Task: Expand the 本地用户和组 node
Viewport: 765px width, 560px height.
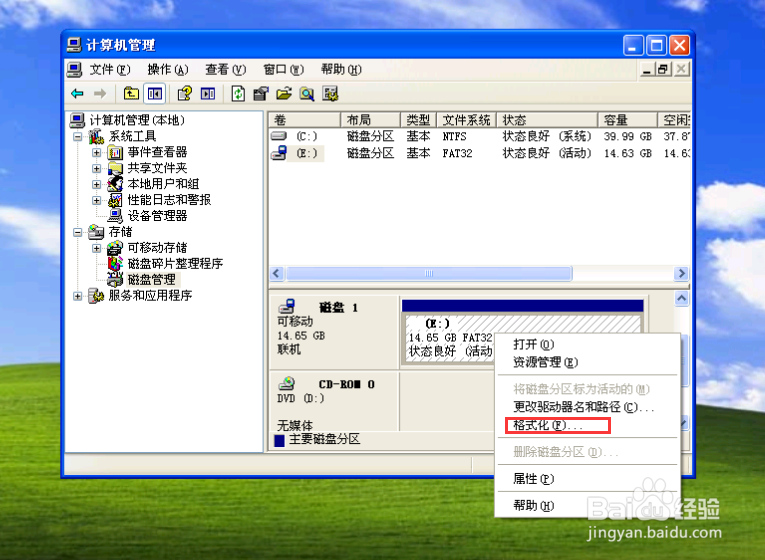Action: 97,184
